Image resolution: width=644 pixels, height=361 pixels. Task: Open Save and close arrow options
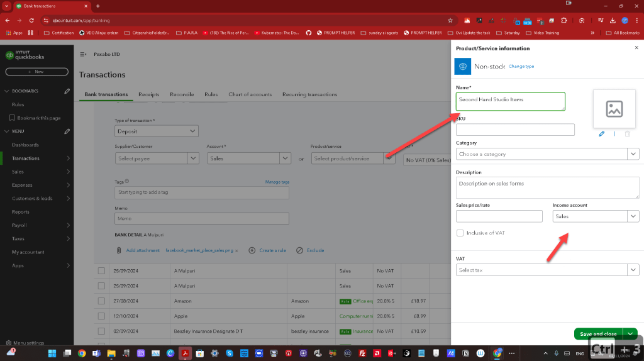[x=630, y=334]
